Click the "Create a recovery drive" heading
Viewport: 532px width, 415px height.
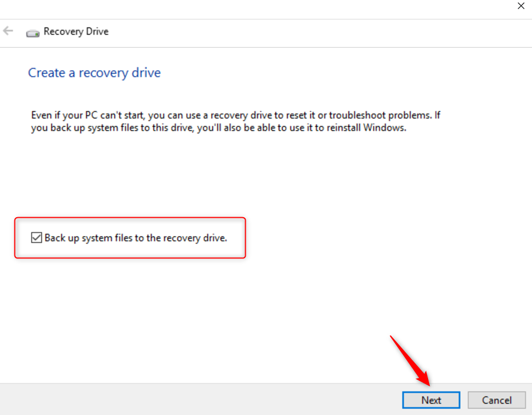(95, 73)
